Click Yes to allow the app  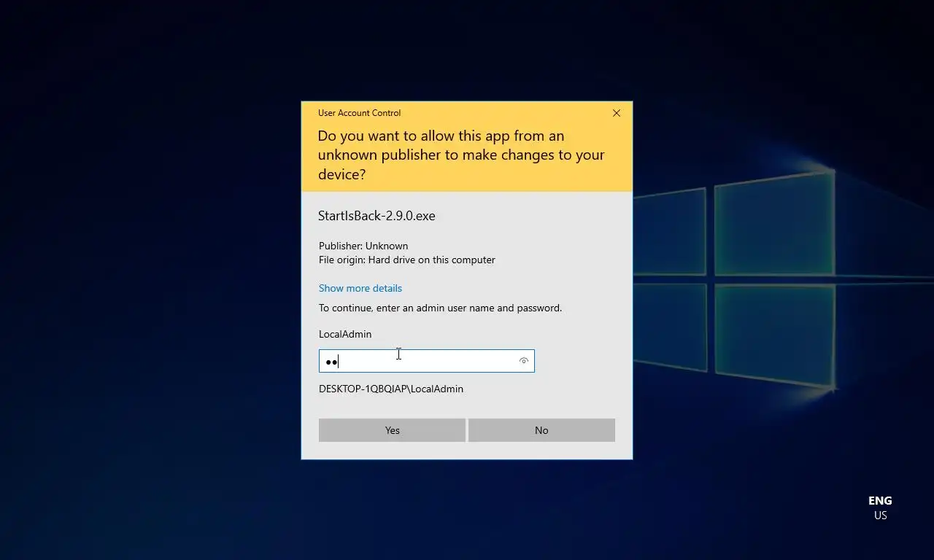click(x=392, y=430)
